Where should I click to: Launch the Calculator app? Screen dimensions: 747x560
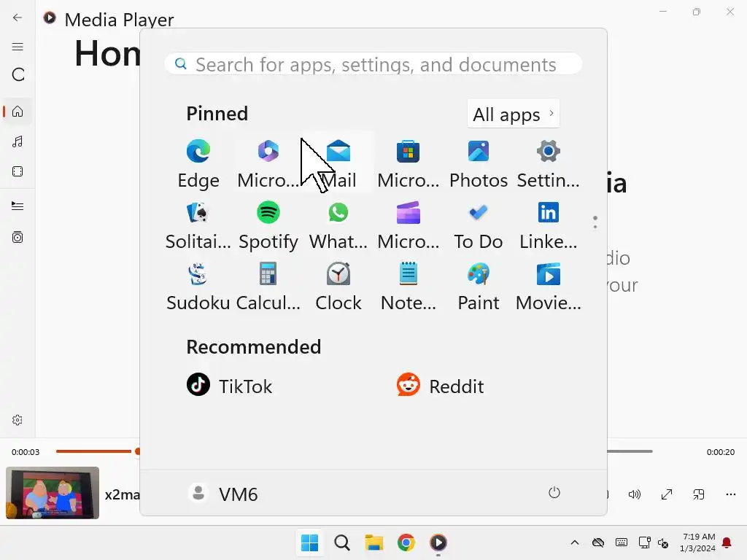pos(268,286)
